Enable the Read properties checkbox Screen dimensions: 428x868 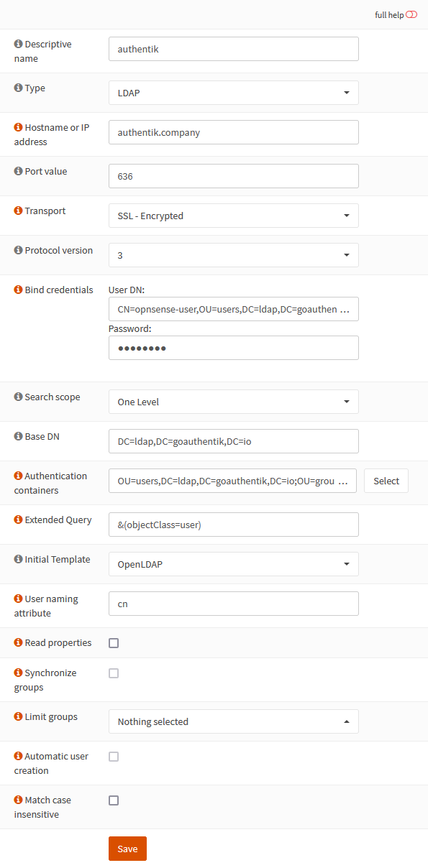click(x=114, y=643)
